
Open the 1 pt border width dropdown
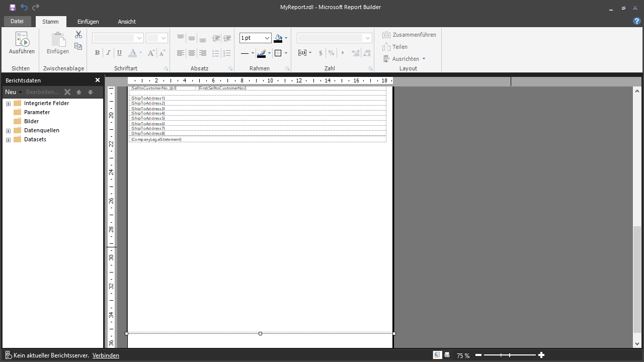267,38
